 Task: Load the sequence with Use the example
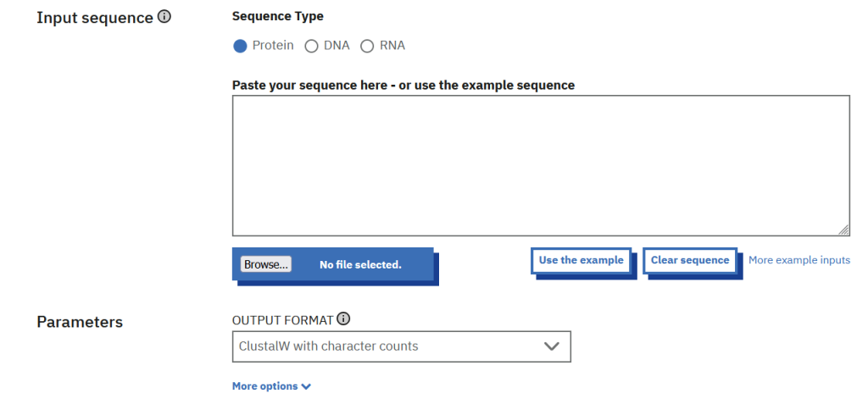581,260
